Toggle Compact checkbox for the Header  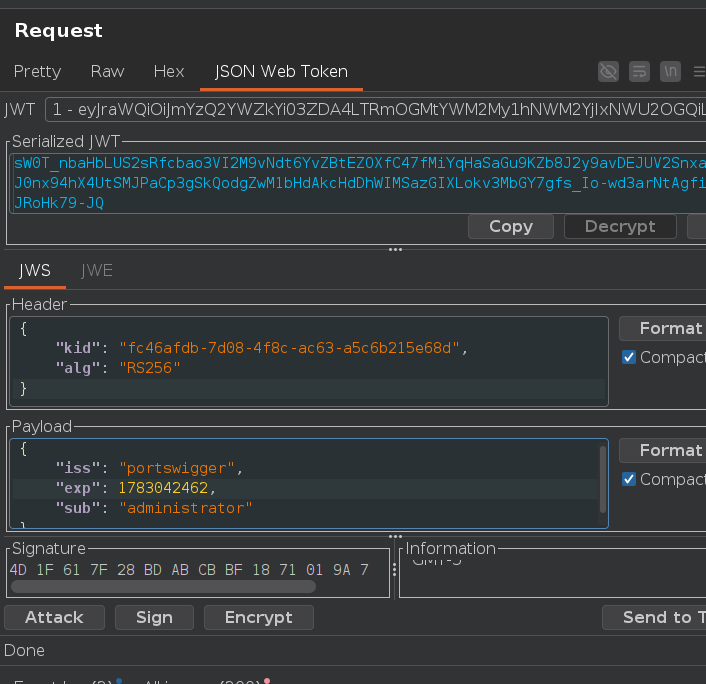[x=629, y=358]
